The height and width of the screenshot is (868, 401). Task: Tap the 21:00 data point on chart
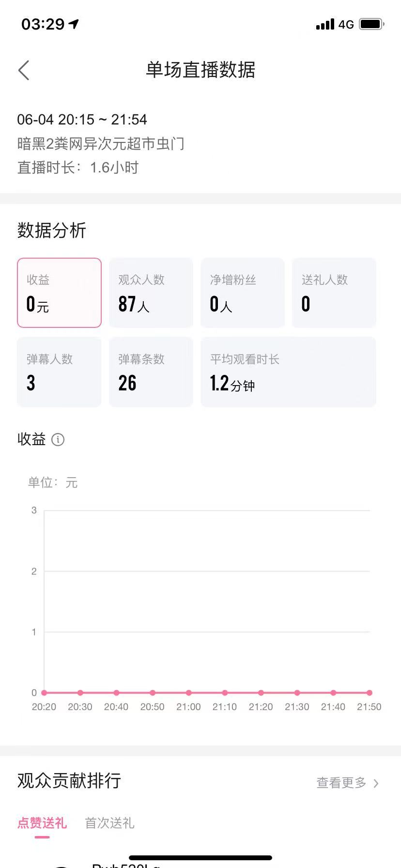pyautogui.click(x=188, y=693)
